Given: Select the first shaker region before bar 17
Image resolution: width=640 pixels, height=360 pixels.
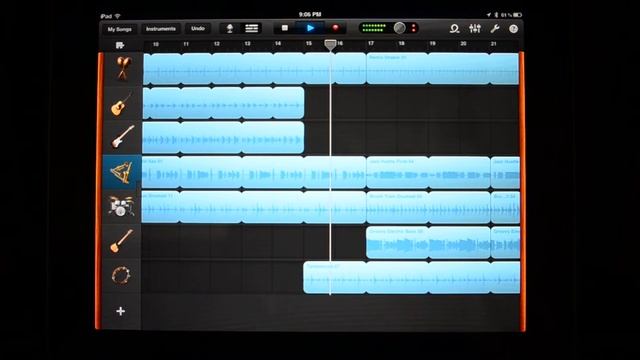Looking at the screenshot, I should click(x=254, y=69).
